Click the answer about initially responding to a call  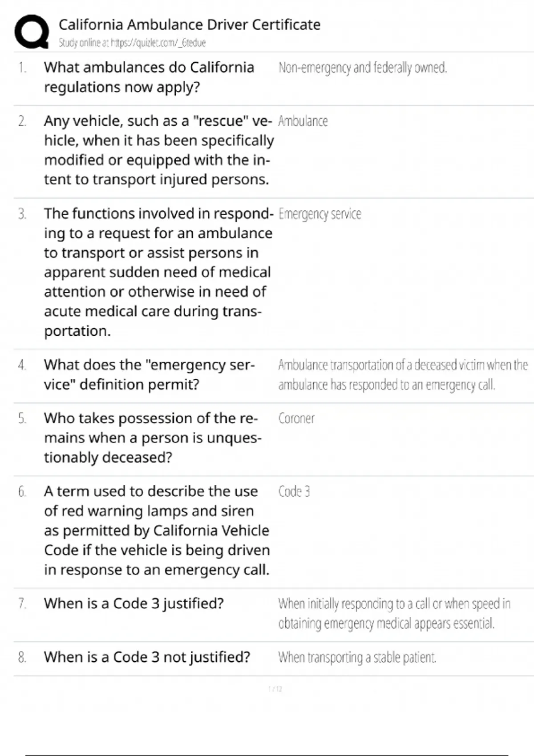click(394, 613)
